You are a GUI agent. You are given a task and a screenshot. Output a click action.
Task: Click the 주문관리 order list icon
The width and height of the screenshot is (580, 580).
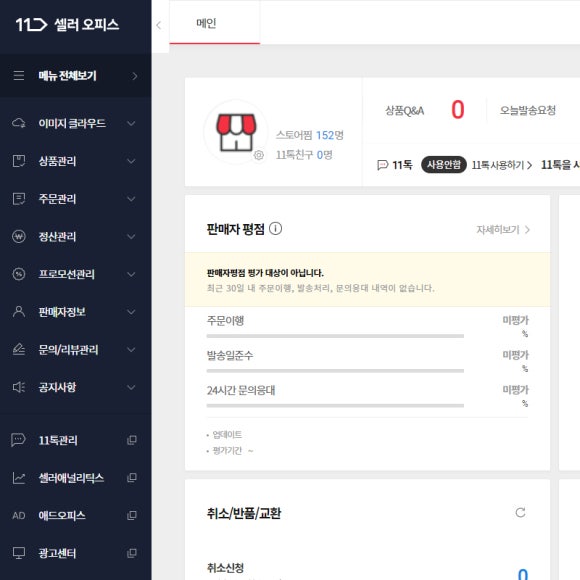point(19,199)
